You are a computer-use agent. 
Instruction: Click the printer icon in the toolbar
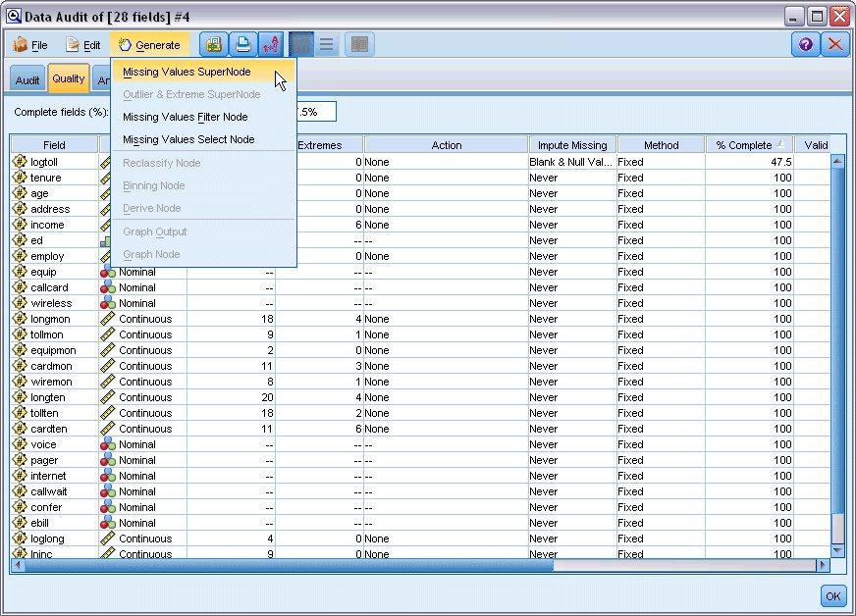[x=242, y=45]
